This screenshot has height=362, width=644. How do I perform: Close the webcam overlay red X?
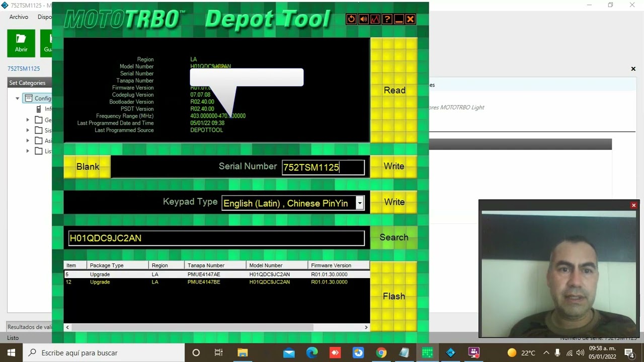(x=633, y=205)
